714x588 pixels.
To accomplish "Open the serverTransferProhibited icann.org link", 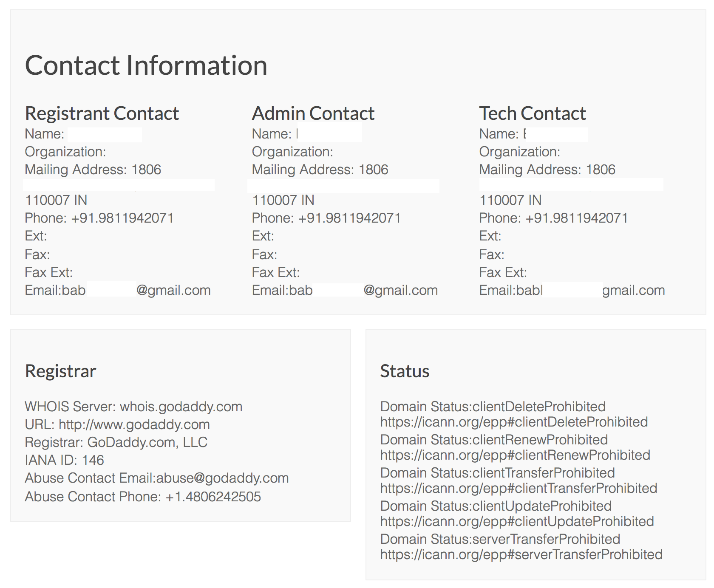I will click(521, 554).
